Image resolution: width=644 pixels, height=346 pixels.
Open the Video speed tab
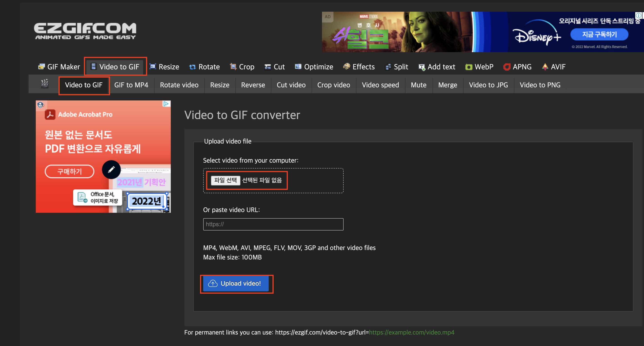tap(380, 85)
